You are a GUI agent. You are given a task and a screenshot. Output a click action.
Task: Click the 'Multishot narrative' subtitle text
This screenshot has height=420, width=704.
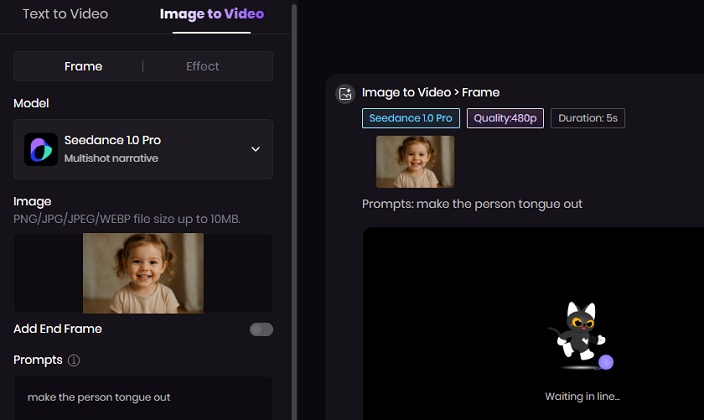[x=111, y=158]
